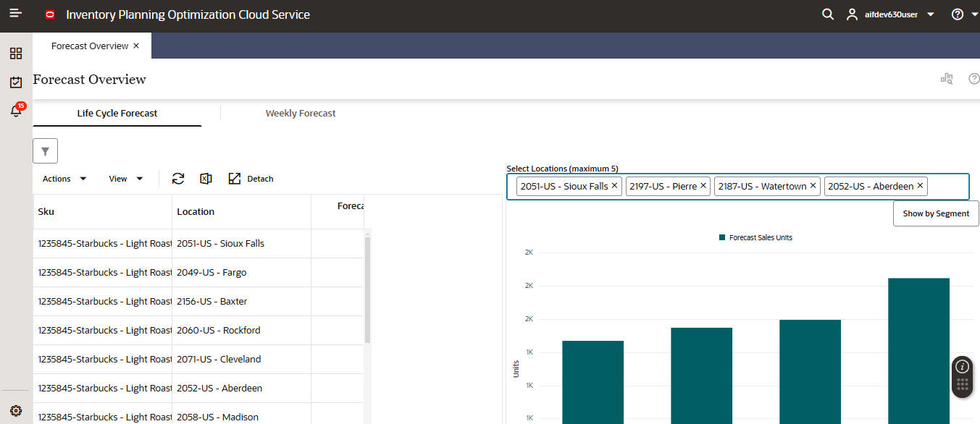Select the Life Cycle Forecast tab
This screenshot has height=424, width=980.
tap(117, 113)
